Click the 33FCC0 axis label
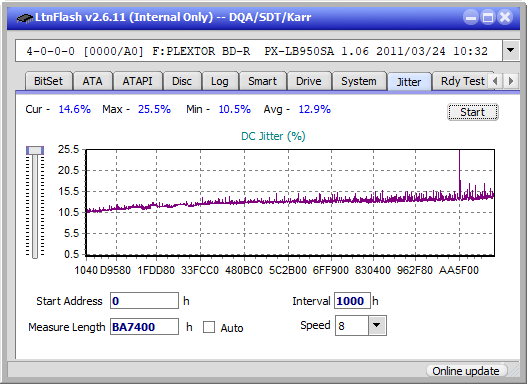Viewport: 527px width, 384px height. 200,270
